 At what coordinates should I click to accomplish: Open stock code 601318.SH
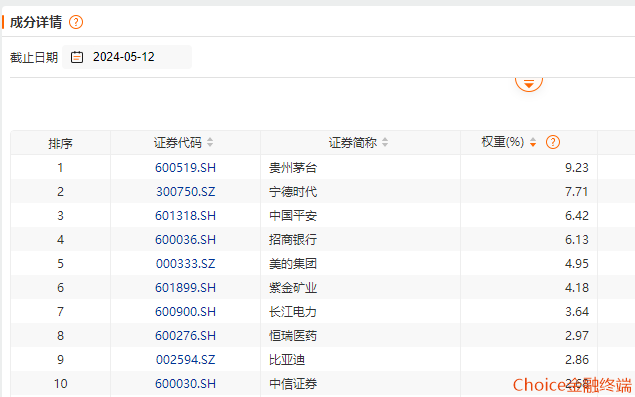coord(185,216)
